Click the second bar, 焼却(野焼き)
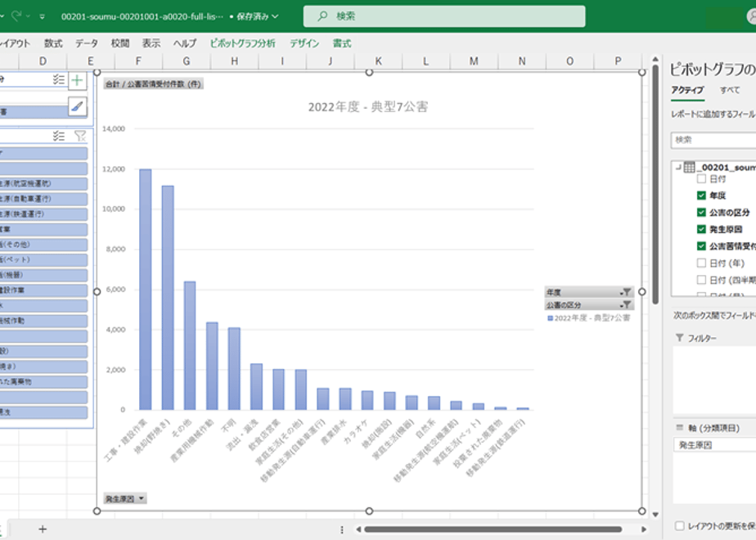Viewport: 756px width, 540px height. click(168, 298)
